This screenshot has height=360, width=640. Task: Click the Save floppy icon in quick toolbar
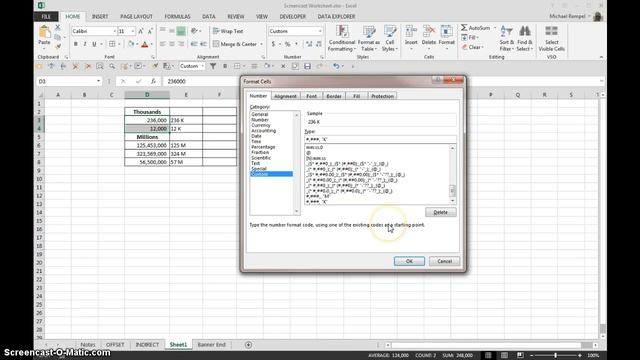coord(307,66)
